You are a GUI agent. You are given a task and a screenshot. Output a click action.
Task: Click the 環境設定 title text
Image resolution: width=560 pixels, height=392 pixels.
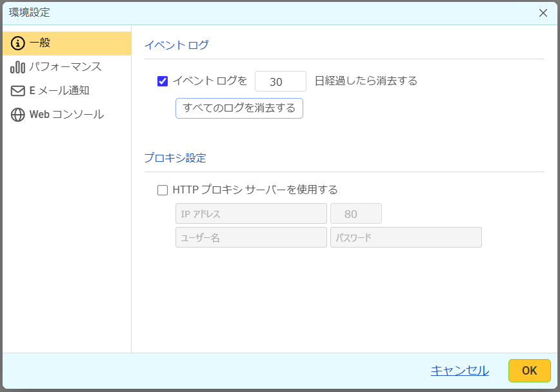coord(29,12)
